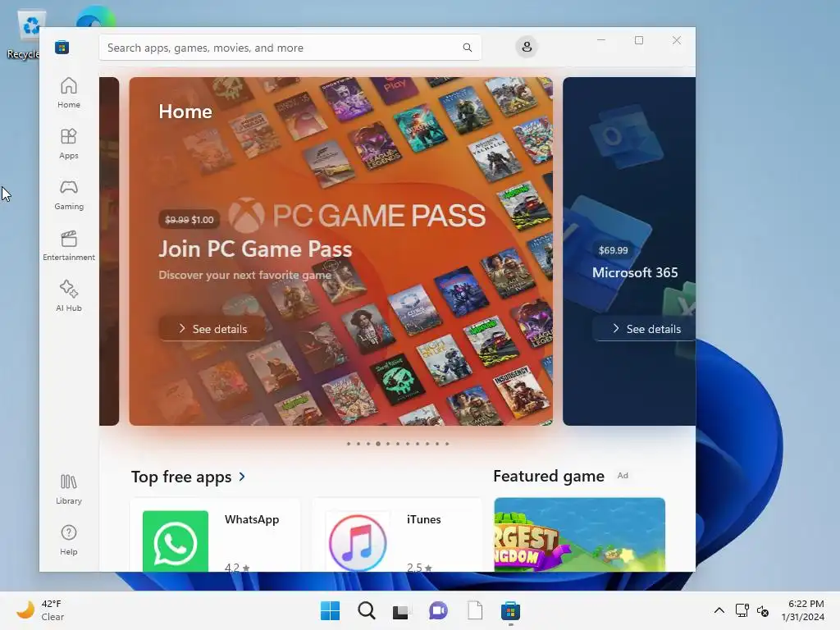Open the Gaming section in sidebar

click(x=69, y=195)
